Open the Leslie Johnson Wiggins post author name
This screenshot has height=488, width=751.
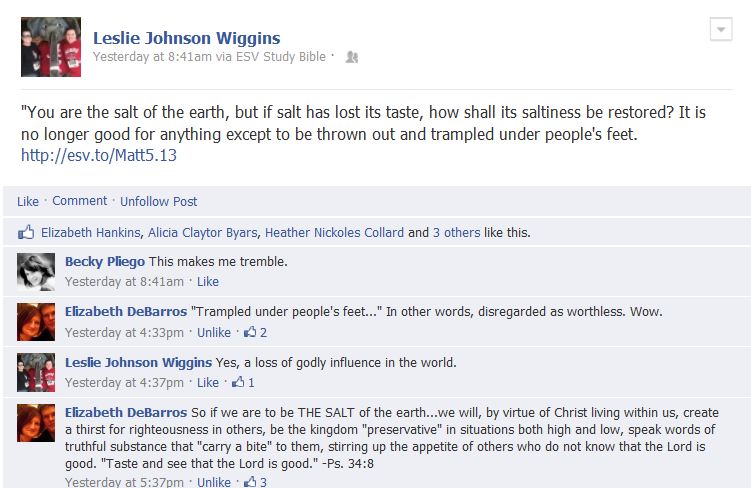tap(187, 38)
